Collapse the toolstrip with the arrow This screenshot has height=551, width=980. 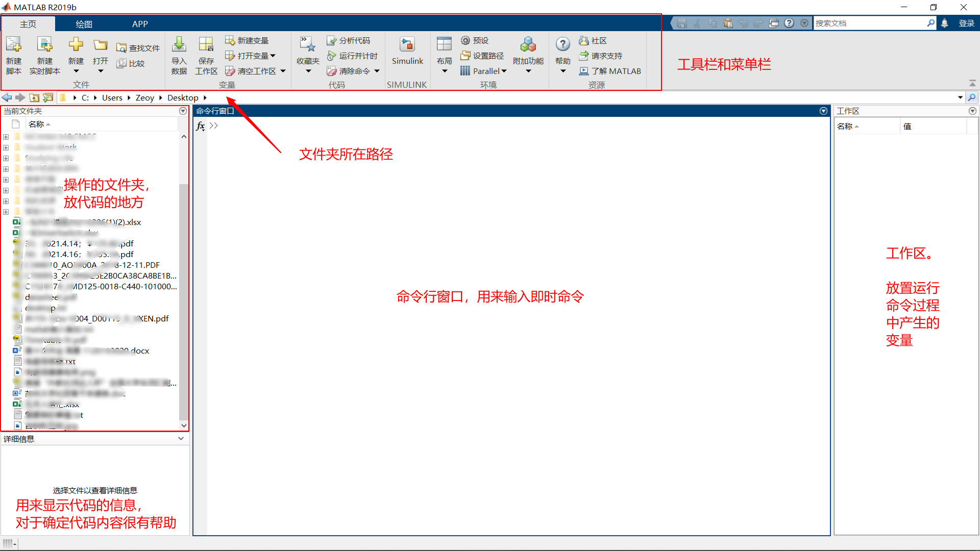tap(972, 83)
